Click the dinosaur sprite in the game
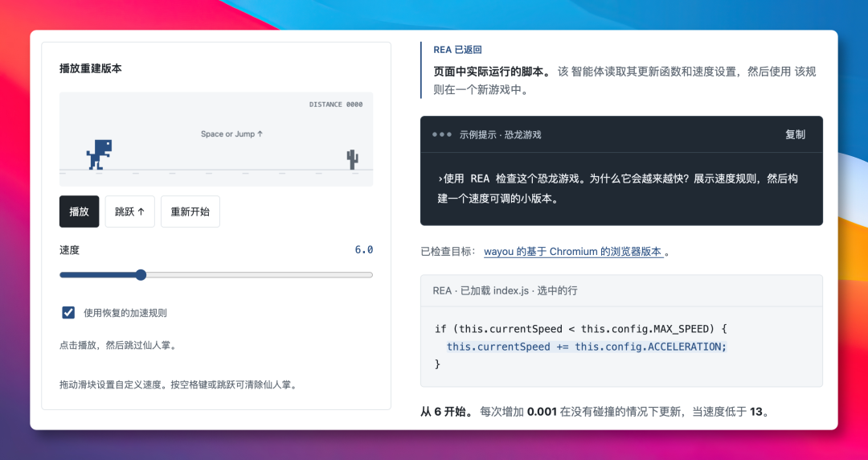Image resolution: width=868 pixels, height=460 pixels. [x=99, y=154]
